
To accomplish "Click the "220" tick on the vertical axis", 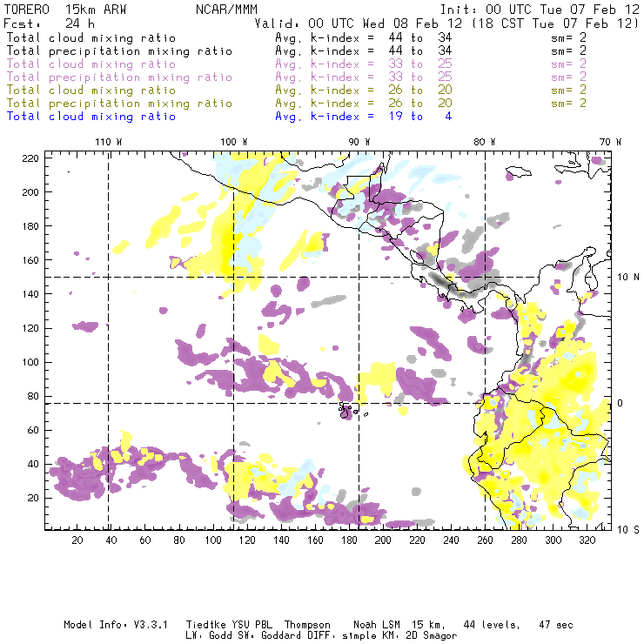I will pyautogui.click(x=30, y=158).
